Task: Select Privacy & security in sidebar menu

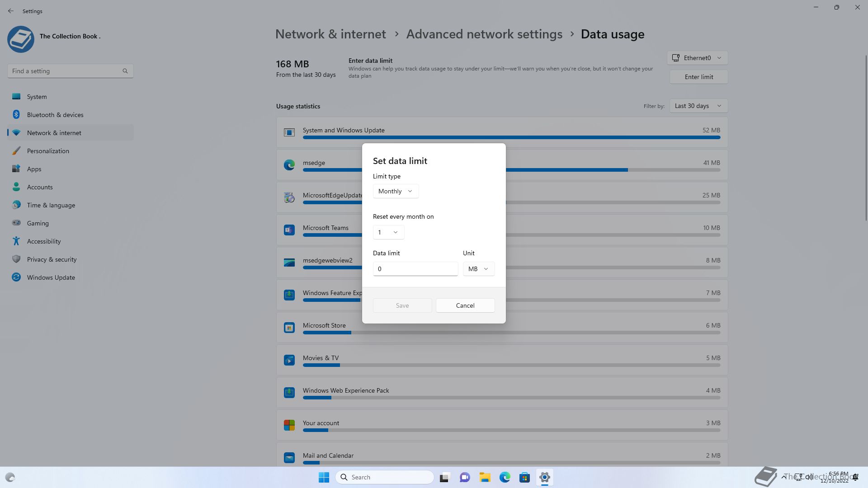Action: coord(71,259)
